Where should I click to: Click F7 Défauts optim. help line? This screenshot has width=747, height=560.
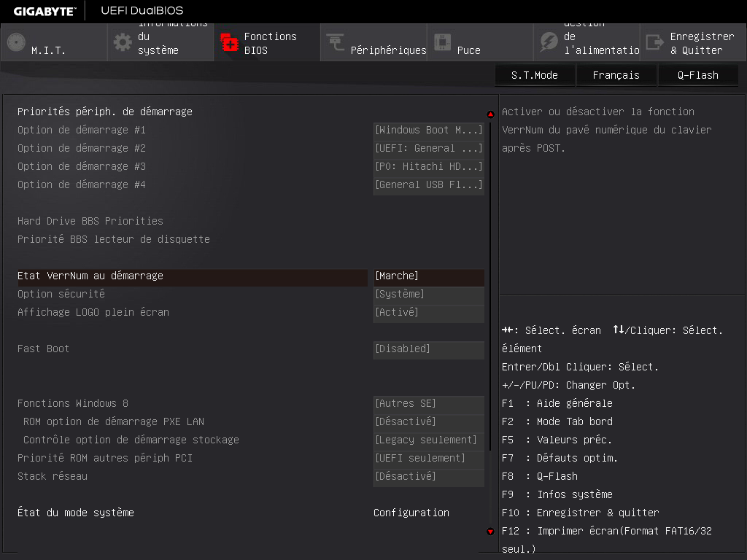(x=560, y=458)
